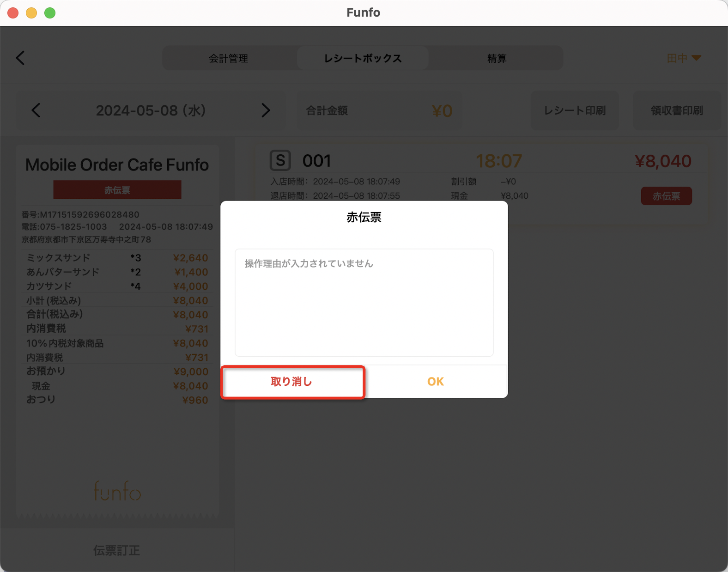Click the あんバターサンド receipt row

117,272
